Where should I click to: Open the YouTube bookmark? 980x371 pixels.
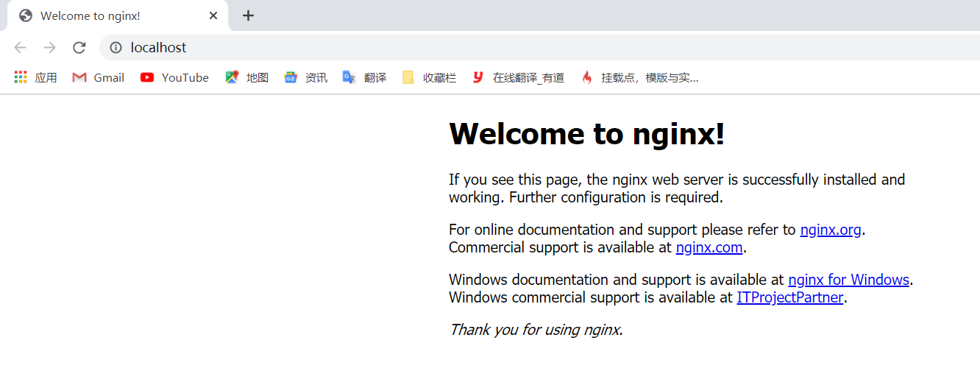(x=174, y=77)
